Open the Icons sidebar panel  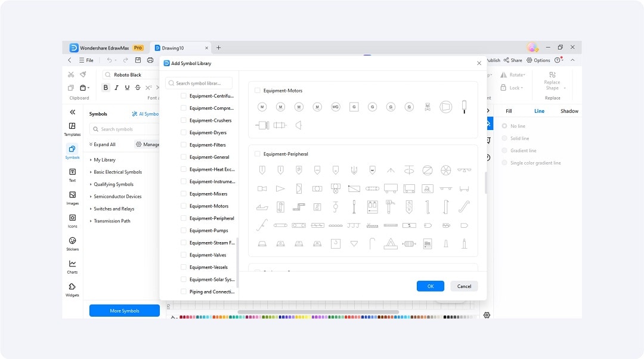point(72,221)
